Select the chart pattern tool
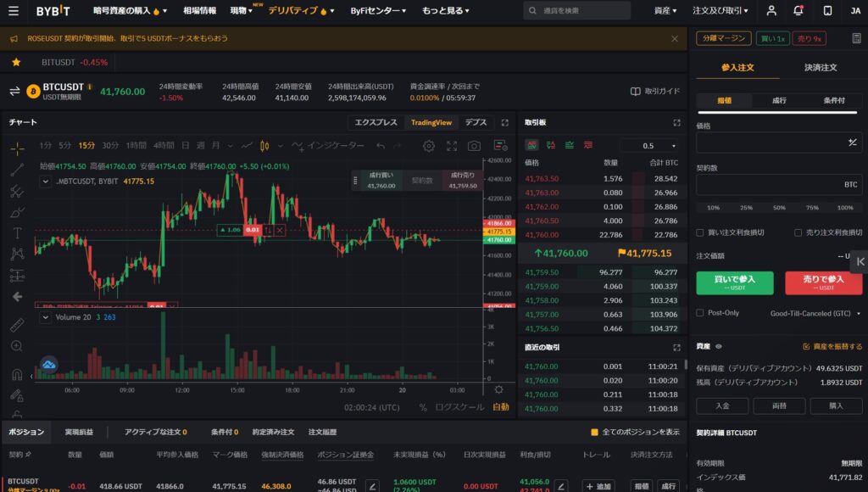 point(17,254)
